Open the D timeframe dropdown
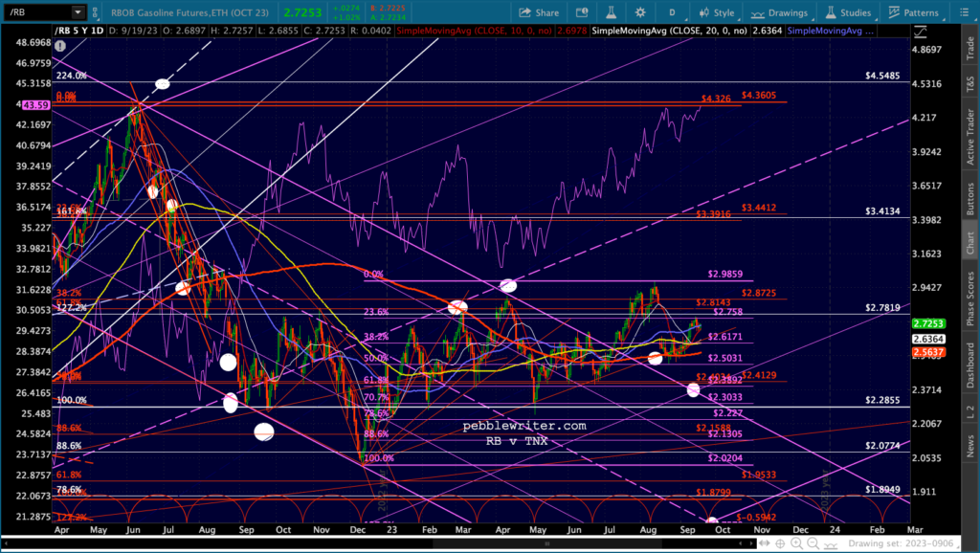 674,12
